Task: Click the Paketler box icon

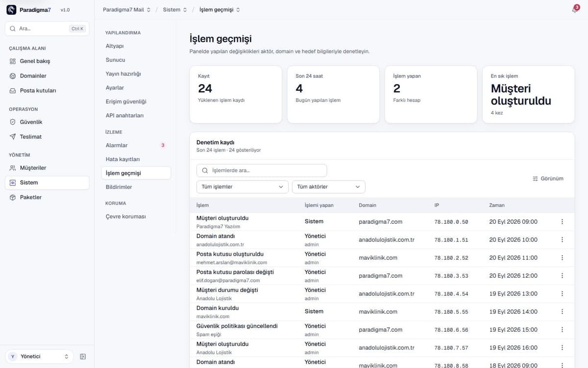Action: click(x=13, y=197)
